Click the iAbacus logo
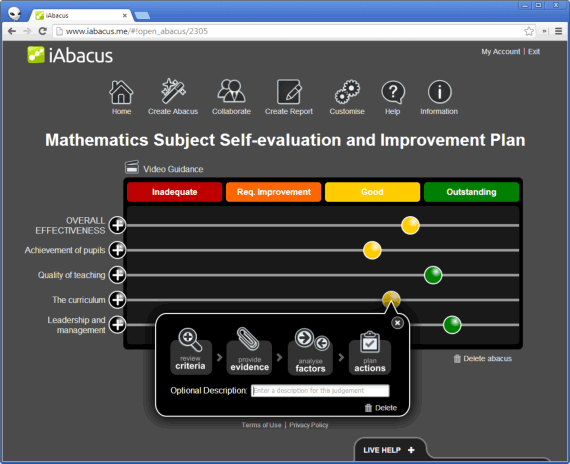Viewport: 570px width, 464px height. 70,55
